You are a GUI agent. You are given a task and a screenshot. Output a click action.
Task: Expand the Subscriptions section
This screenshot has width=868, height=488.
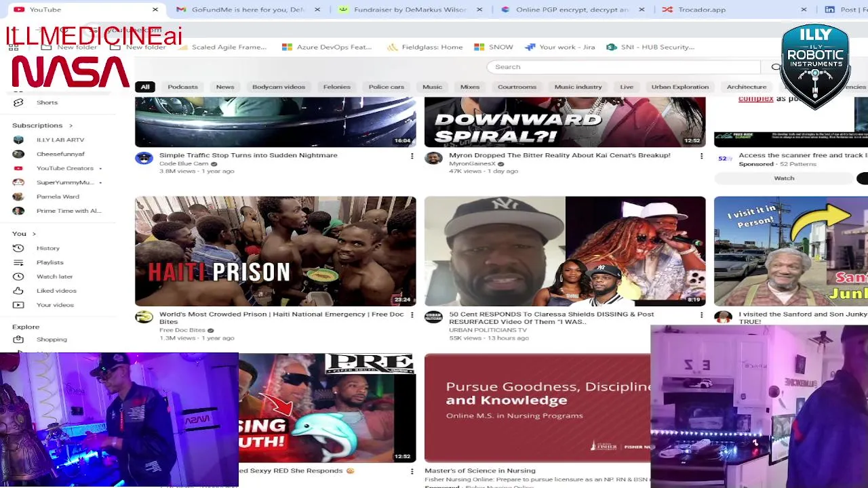[x=42, y=125]
